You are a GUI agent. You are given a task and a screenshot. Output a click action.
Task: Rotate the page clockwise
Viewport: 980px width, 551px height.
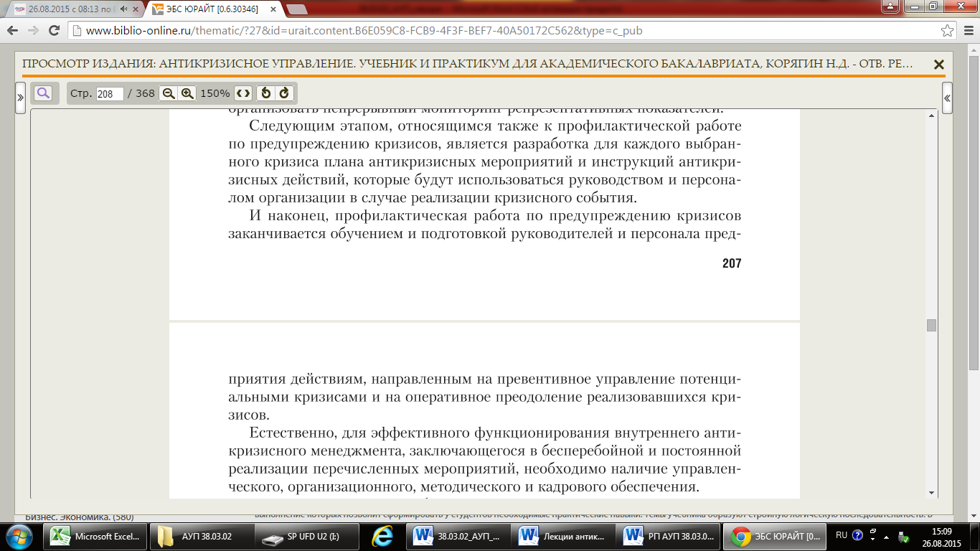(284, 93)
